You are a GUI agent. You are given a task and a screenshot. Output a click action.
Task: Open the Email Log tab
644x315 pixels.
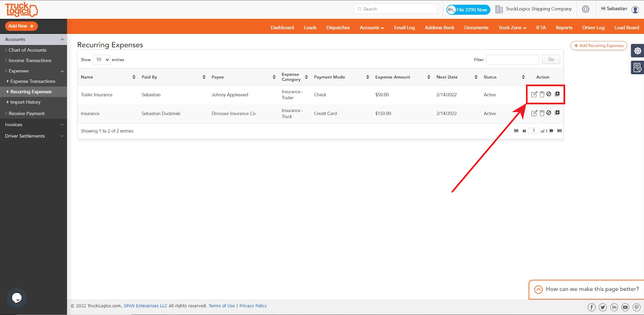click(404, 28)
